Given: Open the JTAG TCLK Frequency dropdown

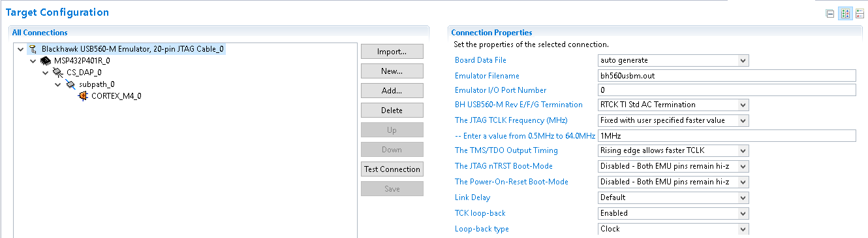Looking at the screenshot, I should coord(674,120).
